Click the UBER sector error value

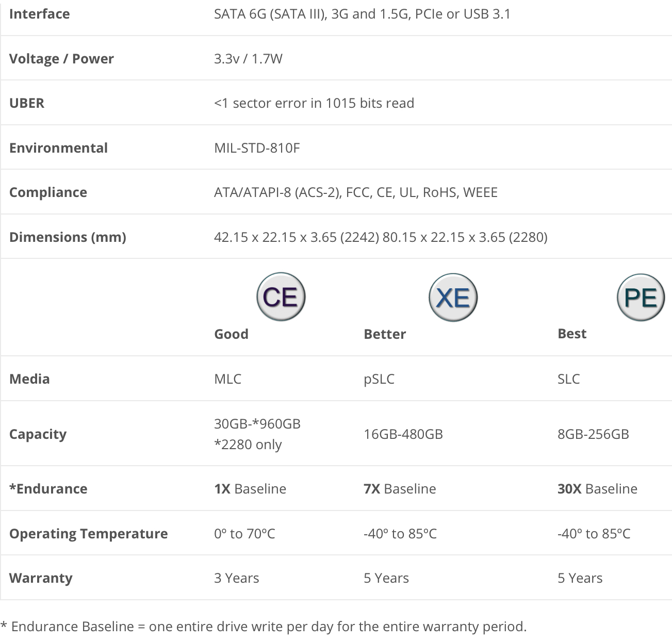[314, 103]
